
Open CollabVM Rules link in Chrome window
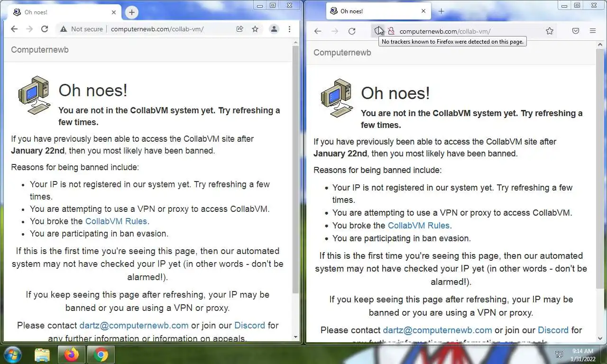(116, 221)
